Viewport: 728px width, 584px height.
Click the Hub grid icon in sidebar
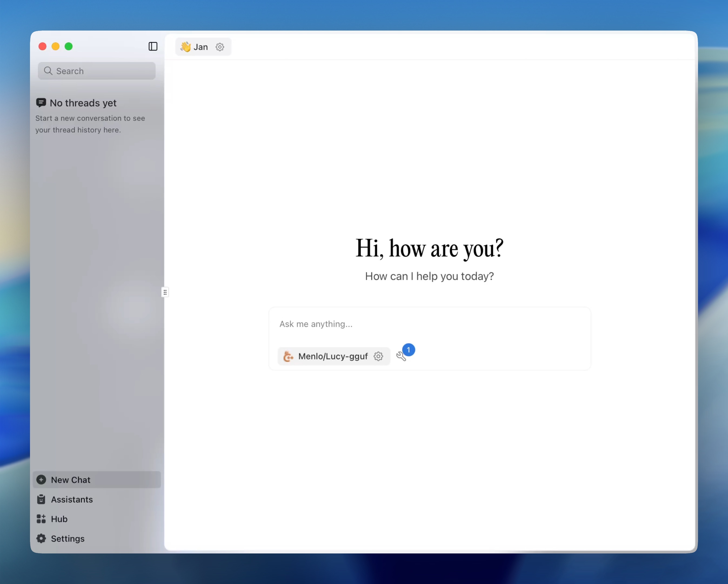[41, 519]
